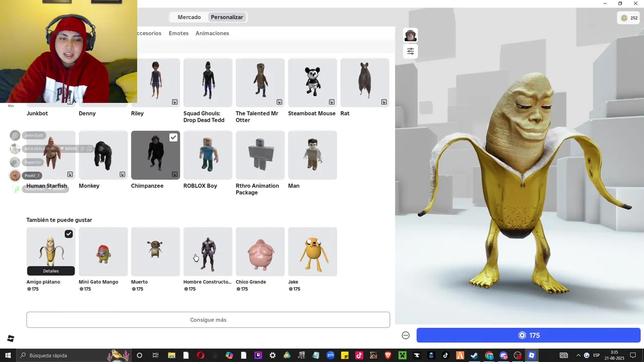Open Sticky Notes in taskbar
This screenshot has width=644, height=362.
pos(345,355)
